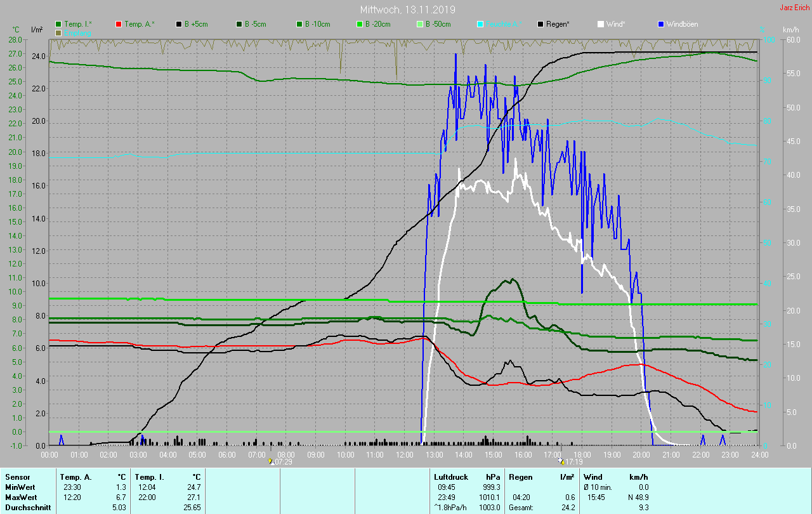The height and width of the screenshot is (514, 812).
Task: Click the sunrise marker icon at 07:29
Action: coord(271,461)
